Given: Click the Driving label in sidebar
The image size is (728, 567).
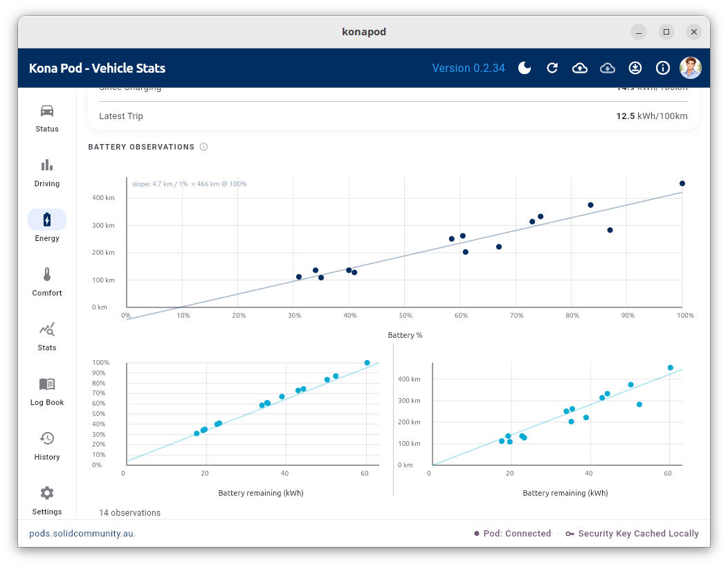Looking at the screenshot, I should click(47, 183).
